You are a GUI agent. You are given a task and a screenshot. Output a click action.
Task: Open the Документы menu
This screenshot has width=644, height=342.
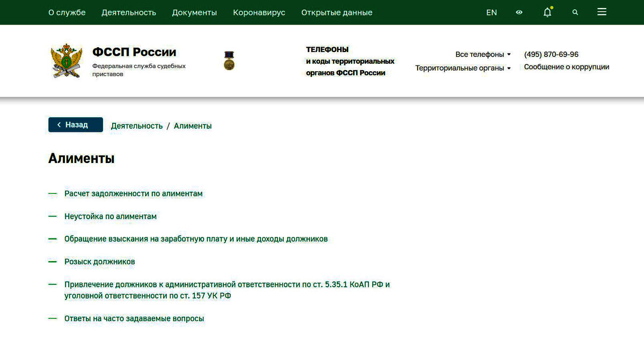(x=194, y=12)
